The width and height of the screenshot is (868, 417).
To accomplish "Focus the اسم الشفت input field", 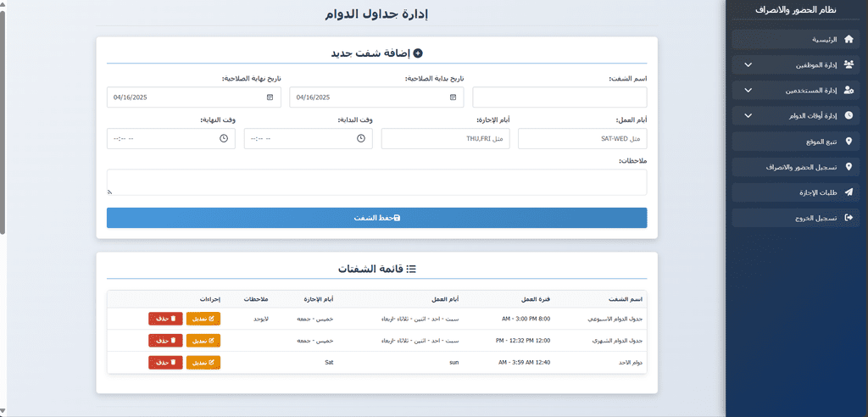I will [559, 97].
